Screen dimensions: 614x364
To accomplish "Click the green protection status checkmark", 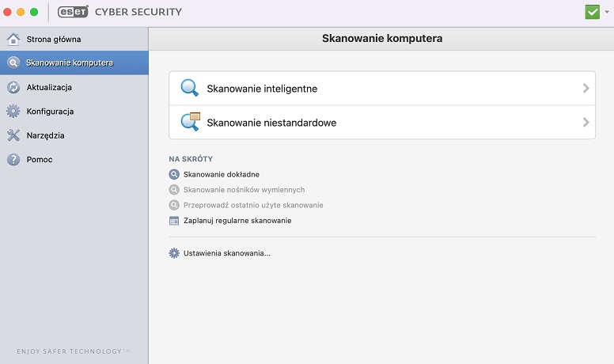I will click(592, 12).
